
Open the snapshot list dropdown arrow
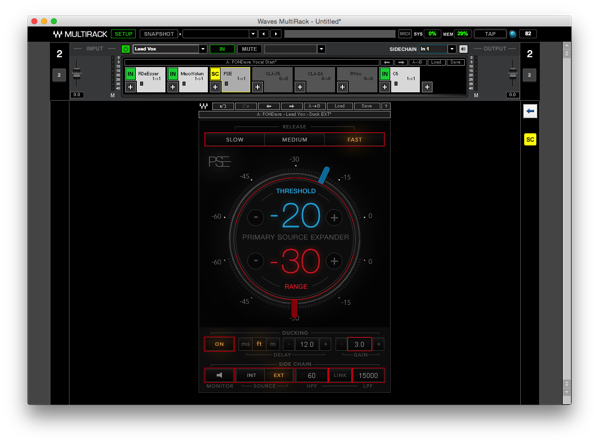[253, 34]
